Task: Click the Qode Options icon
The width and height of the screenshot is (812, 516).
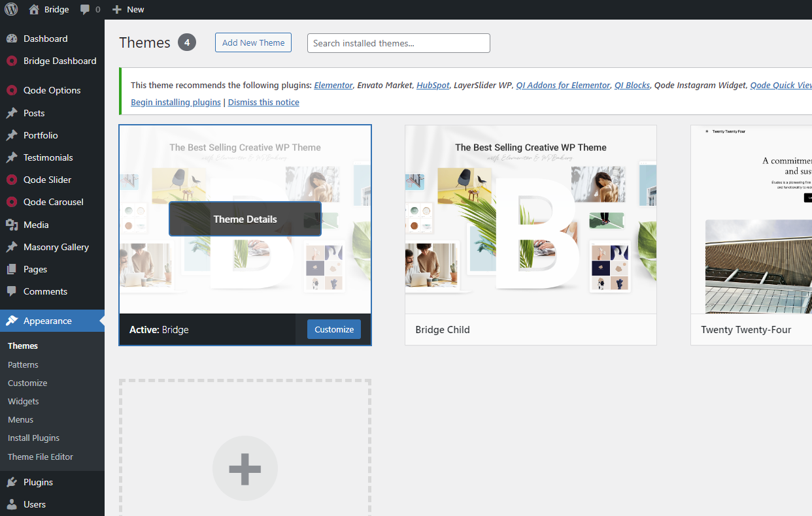Action: (12, 90)
